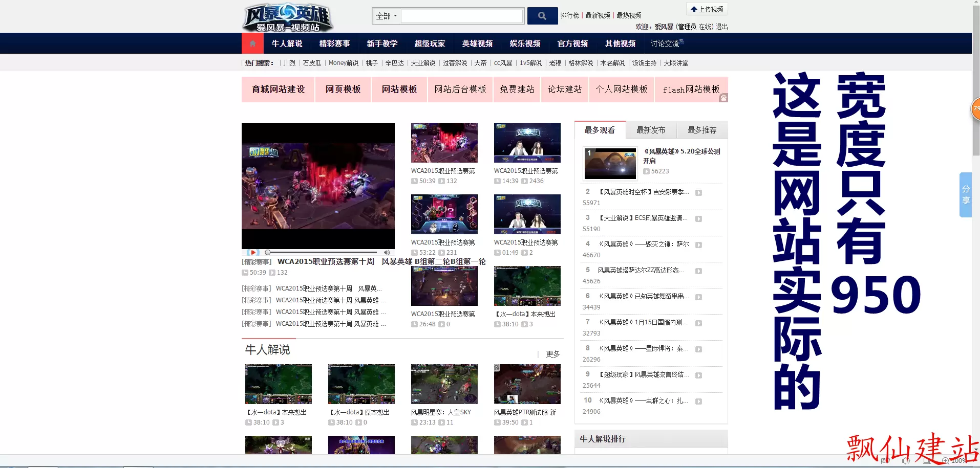The image size is (980, 468).
Task: Click play icon beside ECS风暴英雄邀请 ranking row
Action: pos(698,219)
